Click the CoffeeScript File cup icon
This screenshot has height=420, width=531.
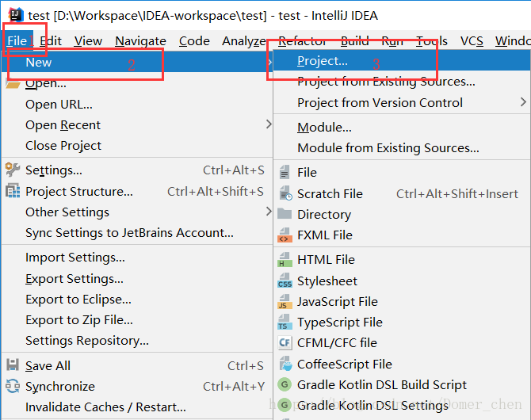pos(285,364)
